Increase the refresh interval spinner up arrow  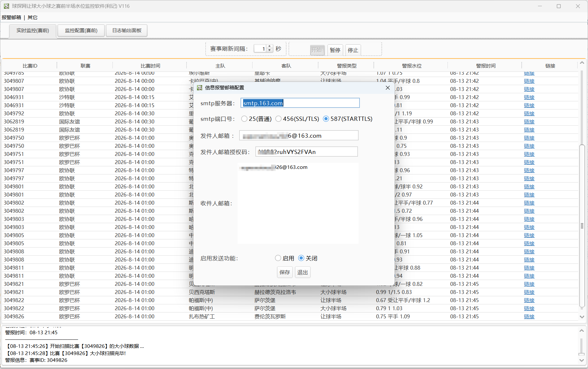tap(269, 47)
